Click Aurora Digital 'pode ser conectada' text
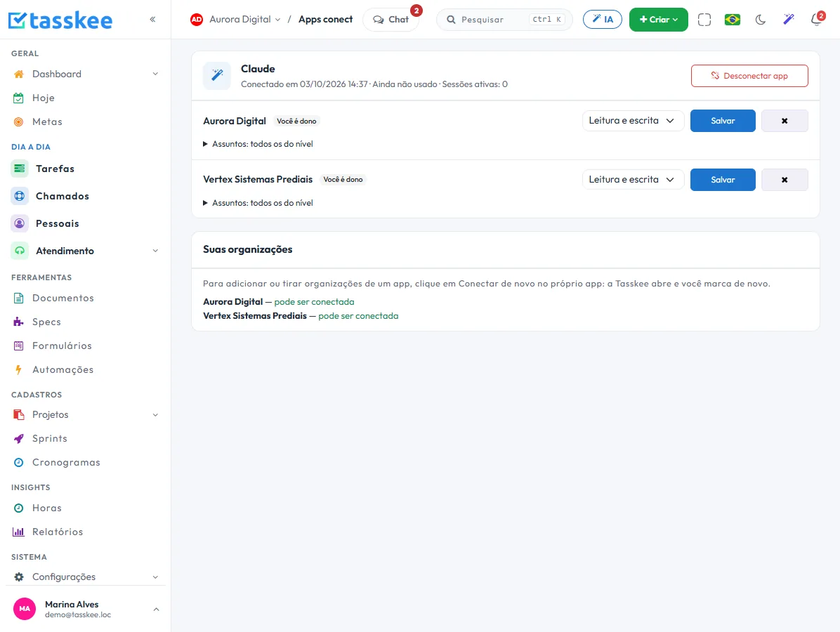840x632 pixels. point(314,301)
